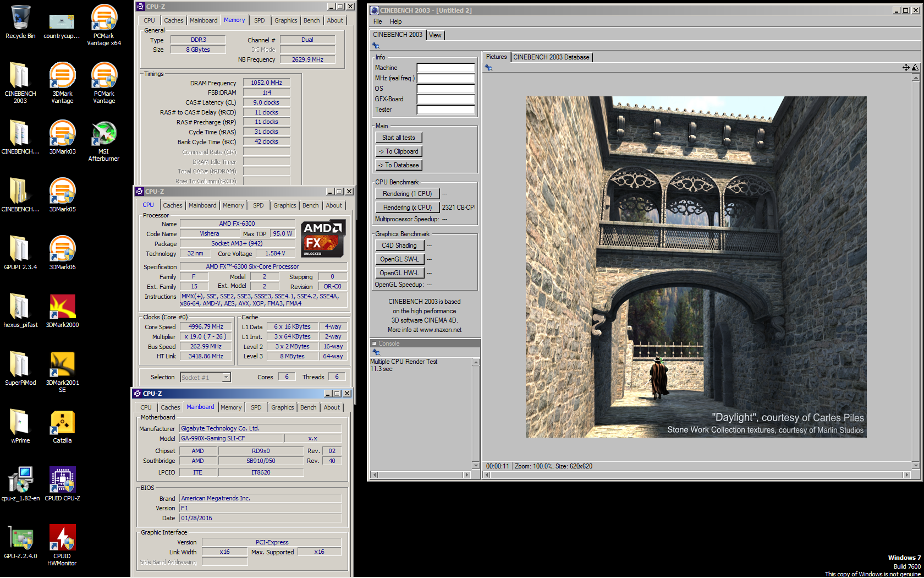Open the hexus_pifast folder
The width and height of the screenshot is (924, 578).
(20, 311)
